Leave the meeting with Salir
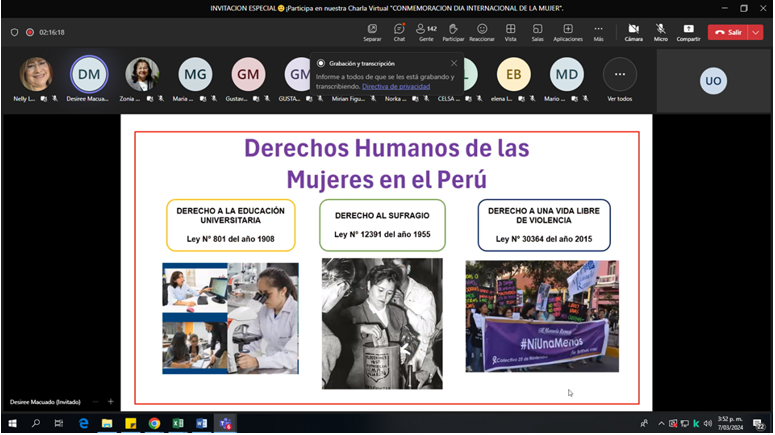The height and width of the screenshot is (435, 775). pyautogui.click(x=728, y=32)
